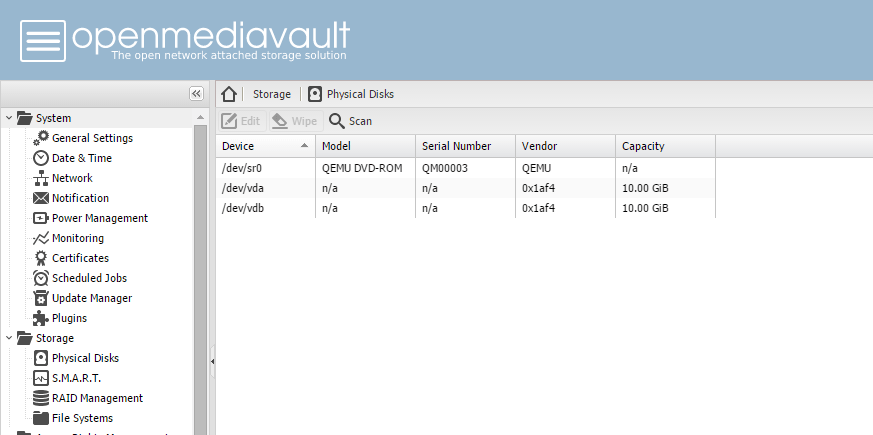Screen dimensions: 873x435
Task: Click the Storage folder icon in tree
Action: point(24,338)
